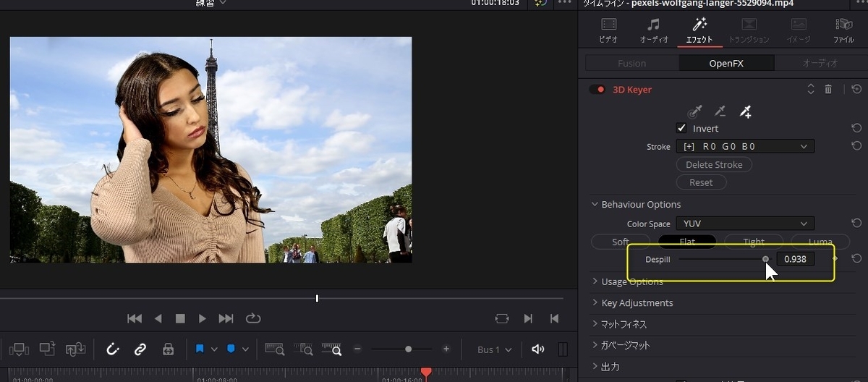Viewport: 868px width, 382px height.
Task: Choose the Soft keying mode
Action: (621, 242)
